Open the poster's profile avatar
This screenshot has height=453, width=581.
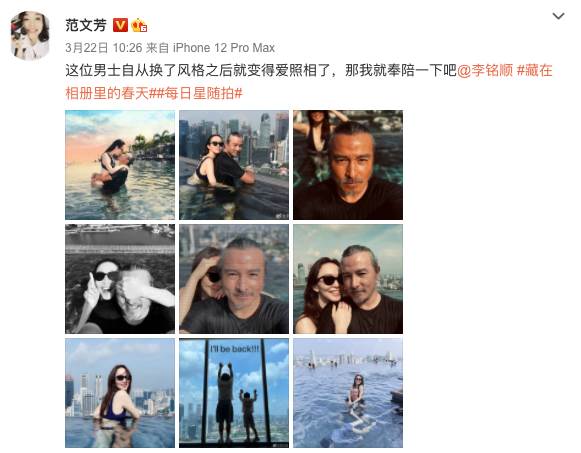point(30,35)
